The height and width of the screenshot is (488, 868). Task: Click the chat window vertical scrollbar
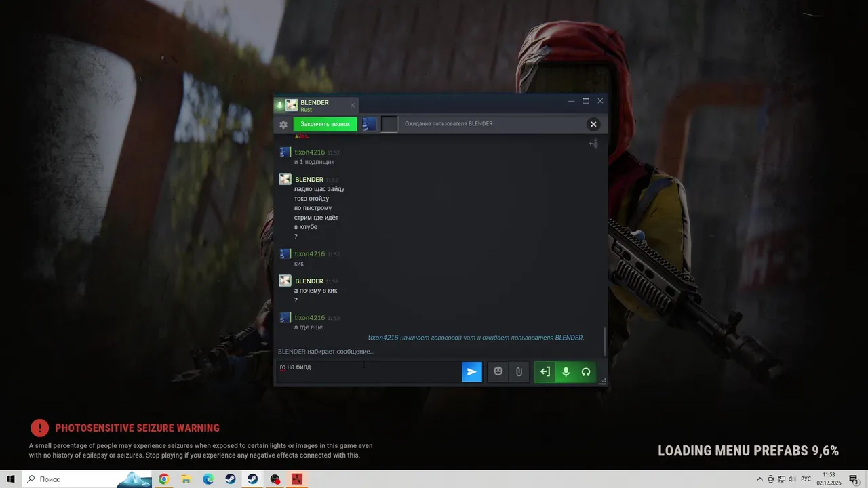tap(605, 342)
